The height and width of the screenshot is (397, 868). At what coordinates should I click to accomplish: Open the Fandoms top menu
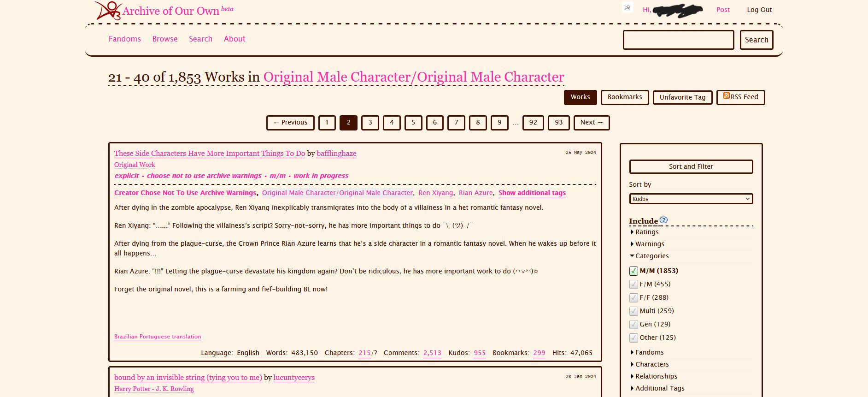click(x=125, y=39)
